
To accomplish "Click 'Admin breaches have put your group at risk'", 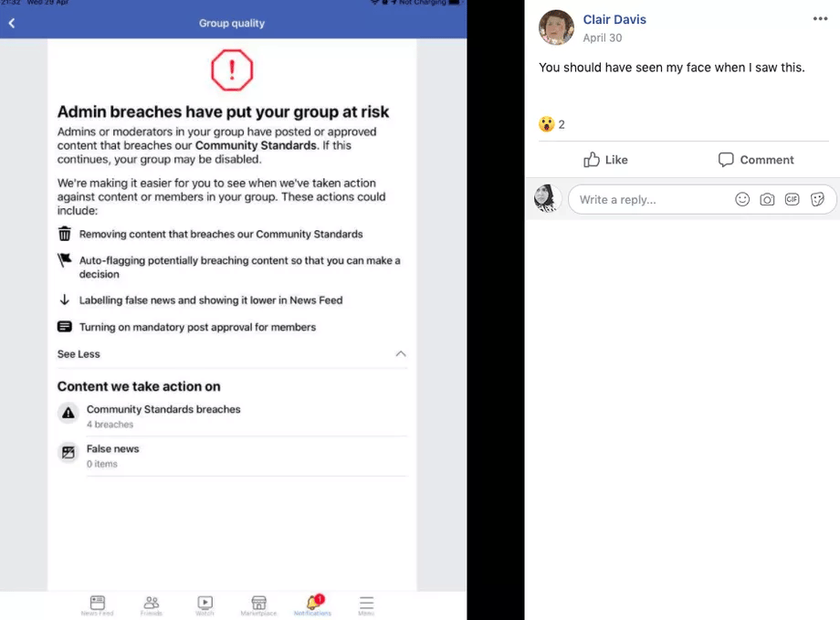I will (224, 111).
